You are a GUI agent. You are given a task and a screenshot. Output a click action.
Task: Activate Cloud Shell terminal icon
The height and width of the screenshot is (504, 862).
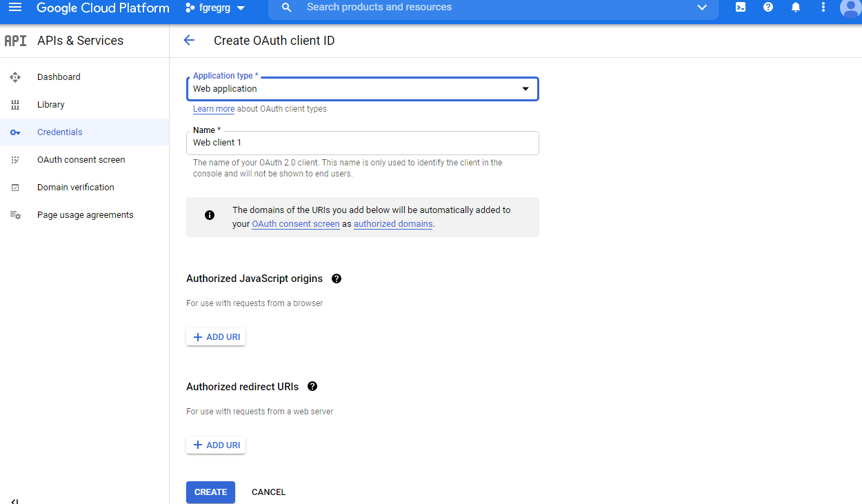tap(740, 8)
